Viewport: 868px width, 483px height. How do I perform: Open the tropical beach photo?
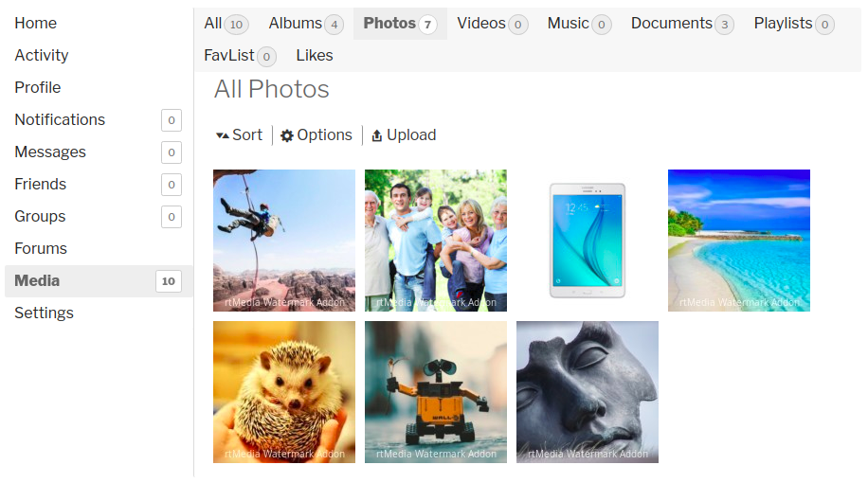739,241
